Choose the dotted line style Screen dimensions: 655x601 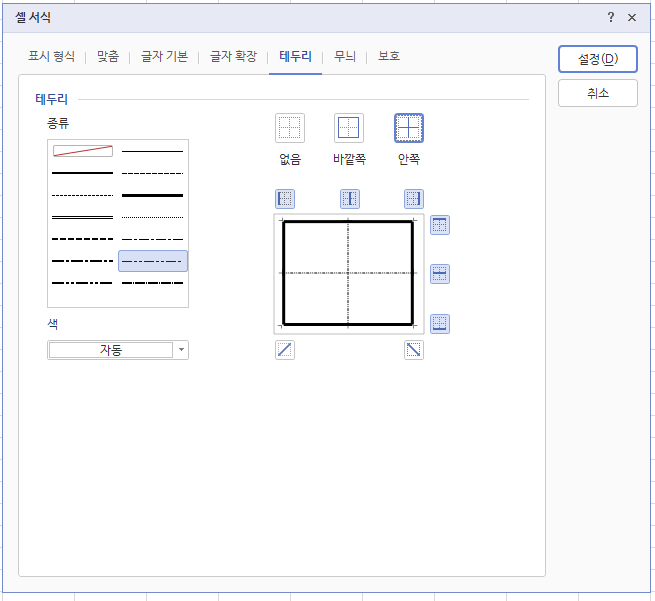(152, 217)
